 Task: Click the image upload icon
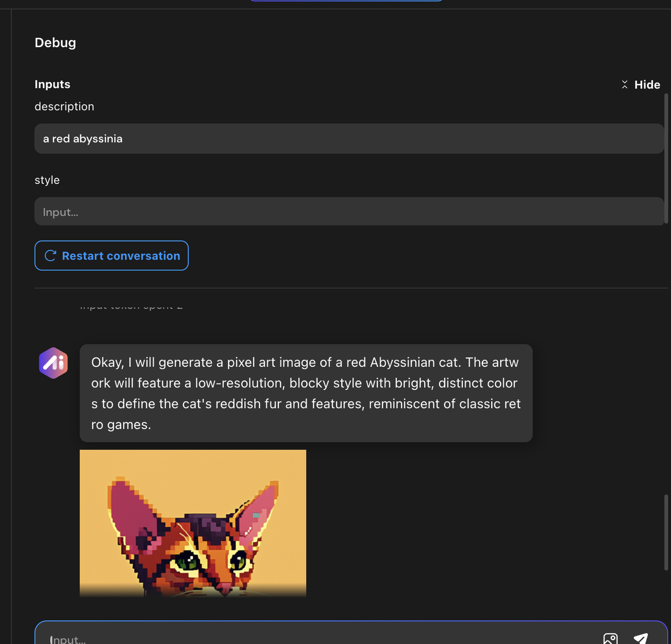pos(611,639)
